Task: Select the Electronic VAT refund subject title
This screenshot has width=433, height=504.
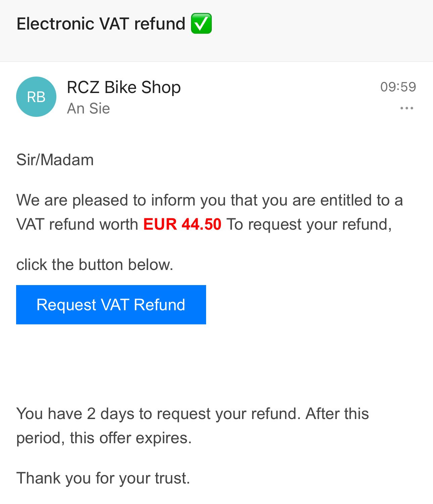Action: (101, 24)
